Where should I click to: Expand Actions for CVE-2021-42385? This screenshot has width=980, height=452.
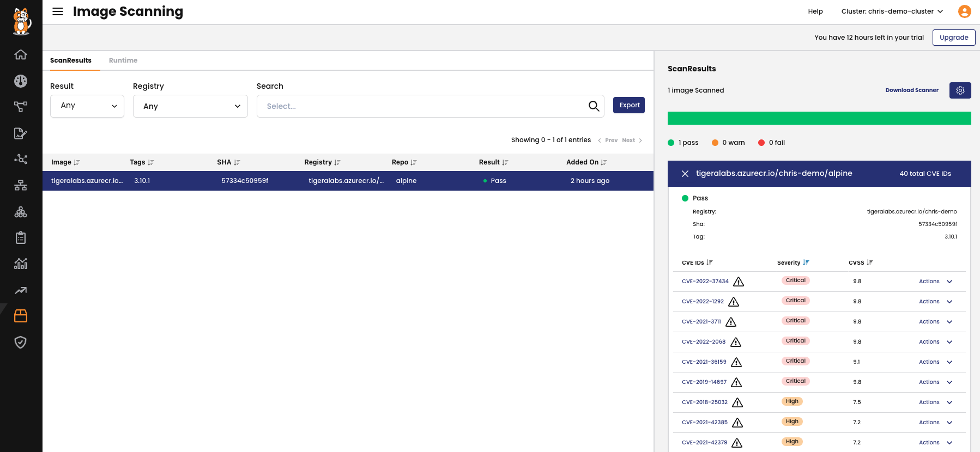935,423
